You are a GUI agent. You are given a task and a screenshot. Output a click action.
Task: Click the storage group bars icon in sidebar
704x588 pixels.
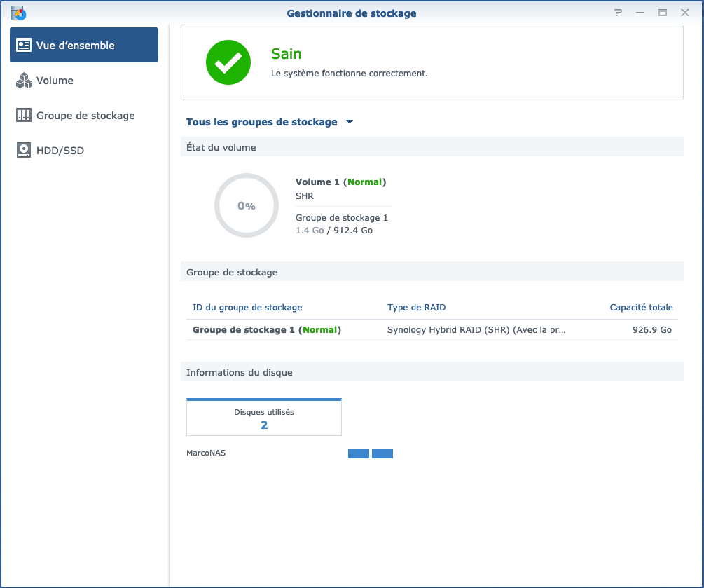click(24, 116)
